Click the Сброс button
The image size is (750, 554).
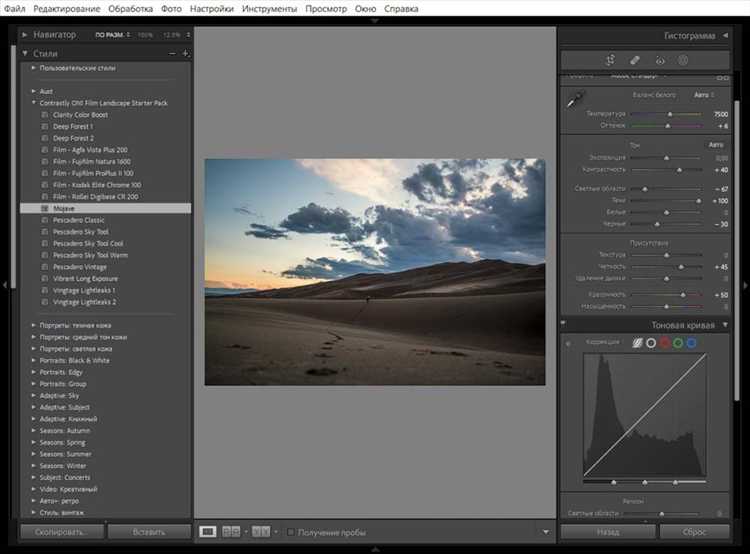[695, 532]
